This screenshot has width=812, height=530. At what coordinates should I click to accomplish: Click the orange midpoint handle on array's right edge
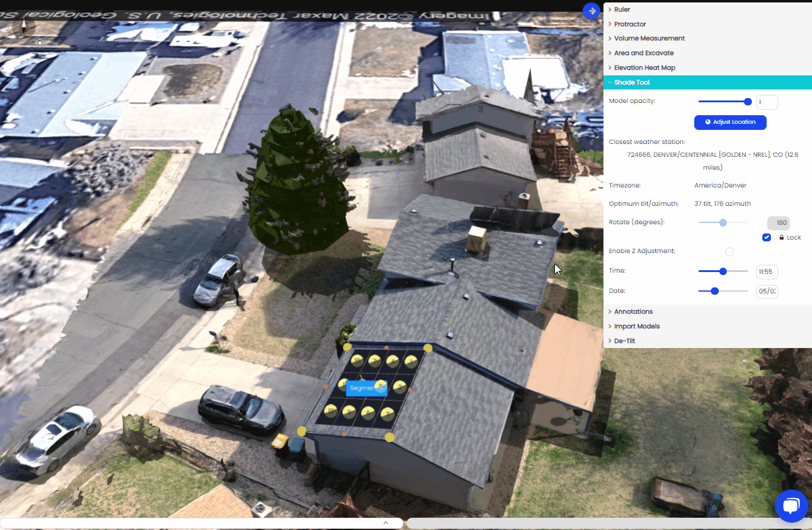(410, 390)
